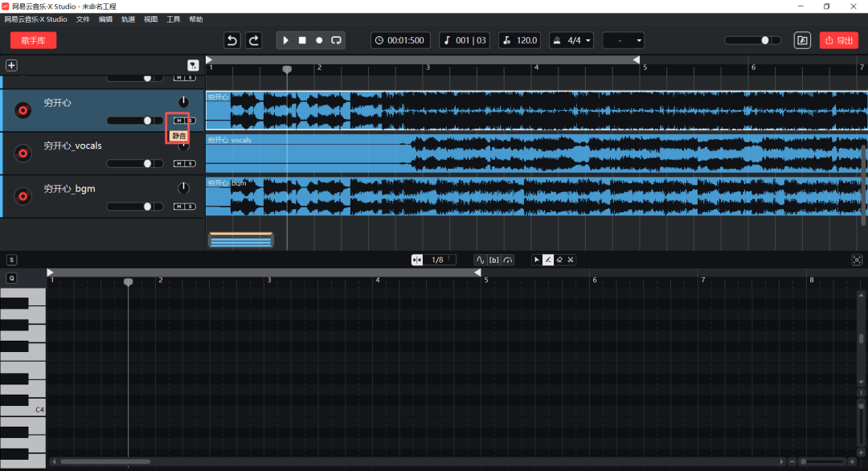This screenshot has width=868, height=471.
Task: Click the 歌手库 button
Action: click(33, 40)
